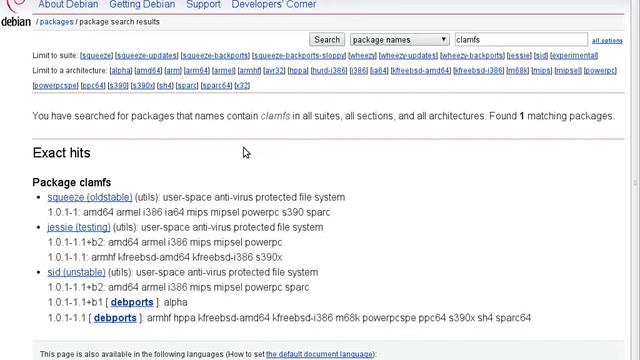Limit architecture to armhf
This screenshot has width=640, height=360.
point(249,71)
